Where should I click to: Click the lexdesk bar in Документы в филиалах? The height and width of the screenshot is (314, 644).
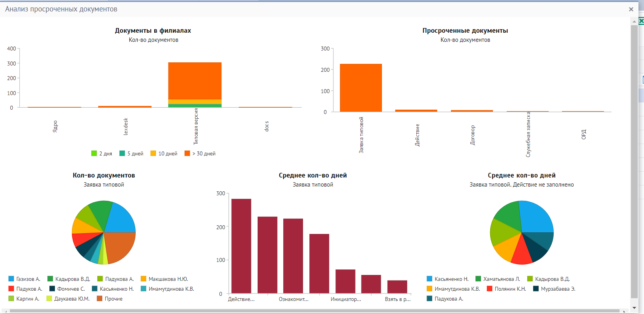click(x=125, y=107)
